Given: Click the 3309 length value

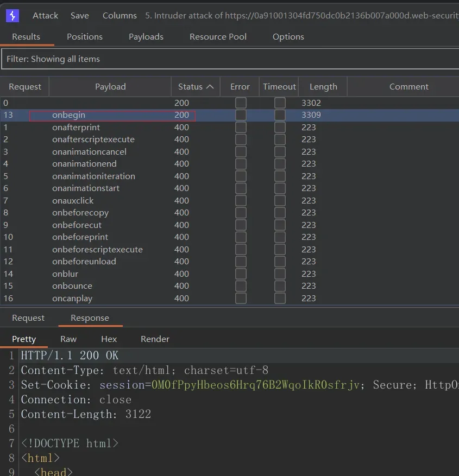Looking at the screenshot, I should 311,115.
